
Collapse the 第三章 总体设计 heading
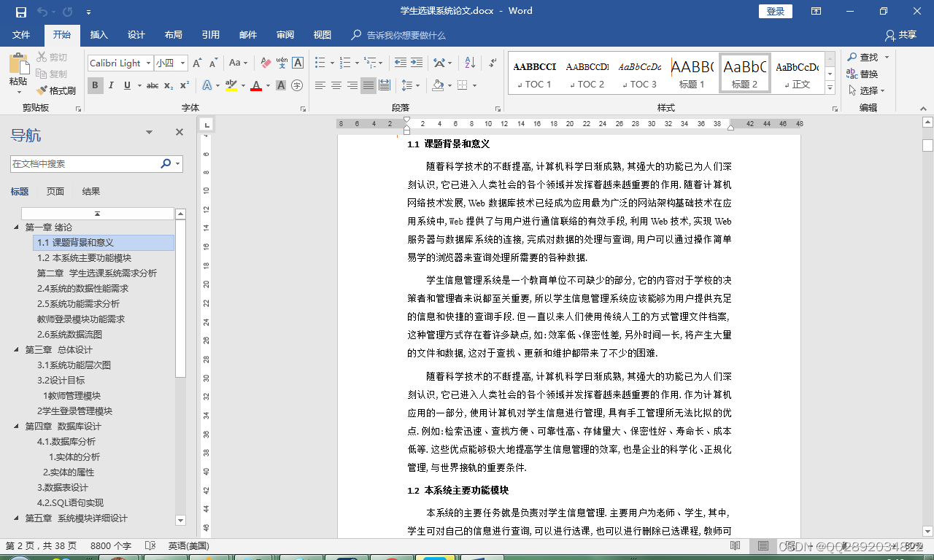pos(15,349)
